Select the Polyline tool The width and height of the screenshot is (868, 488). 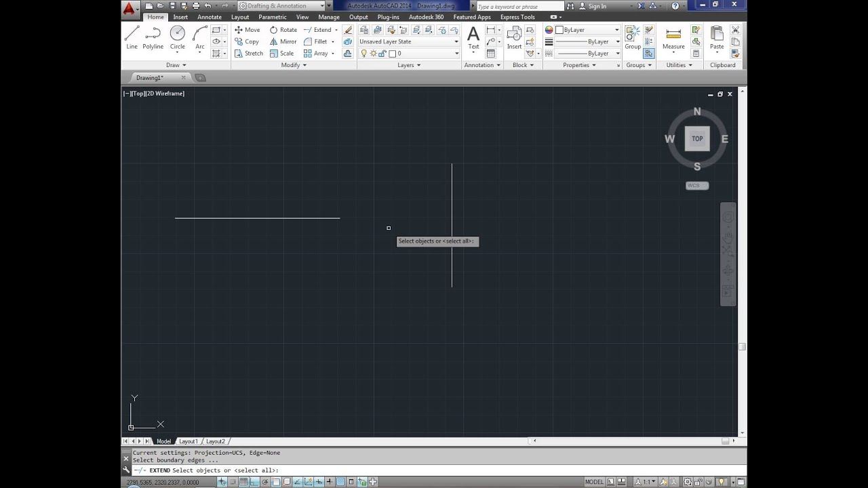click(x=153, y=37)
